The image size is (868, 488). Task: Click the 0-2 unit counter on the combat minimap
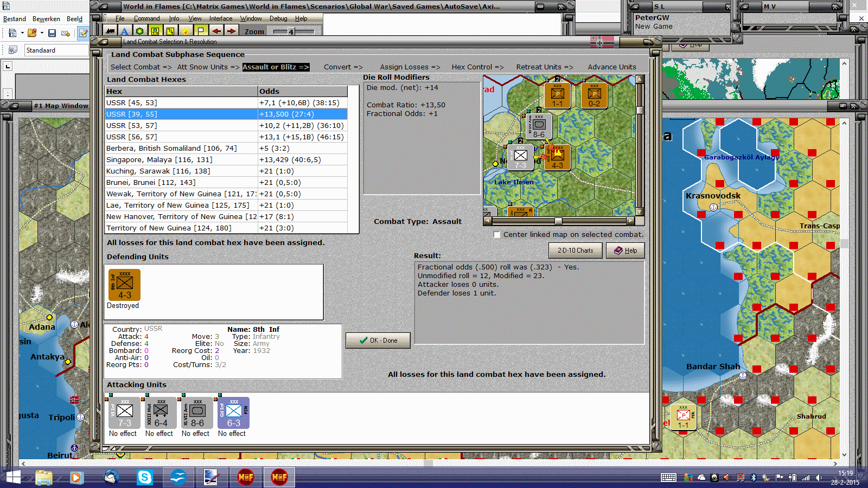pyautogui.click(x=594, y=95)
